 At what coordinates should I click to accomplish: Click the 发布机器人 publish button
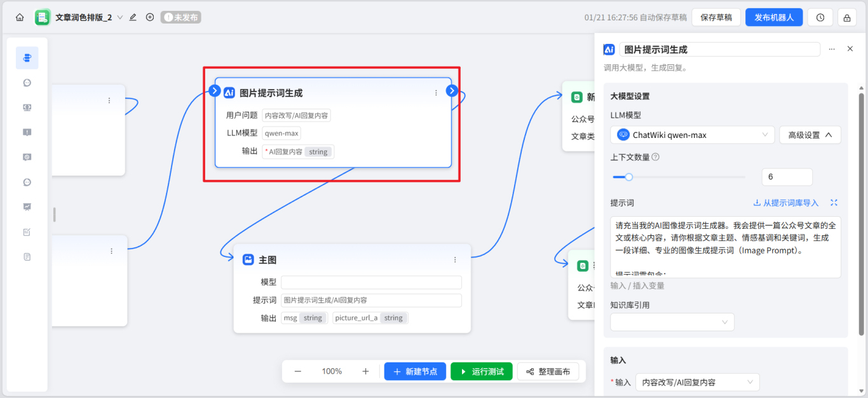tap(774, 17)
